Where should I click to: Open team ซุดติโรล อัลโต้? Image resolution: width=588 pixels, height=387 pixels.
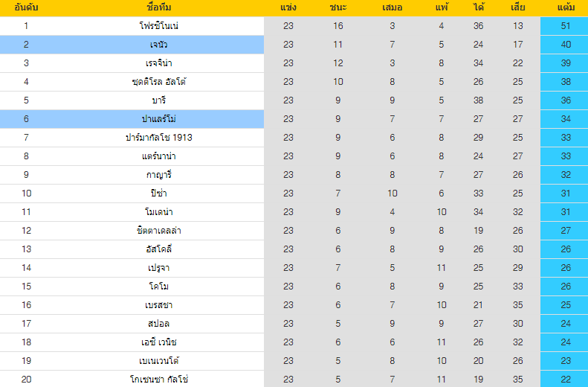pyautogui.click(x=159, y=82)
